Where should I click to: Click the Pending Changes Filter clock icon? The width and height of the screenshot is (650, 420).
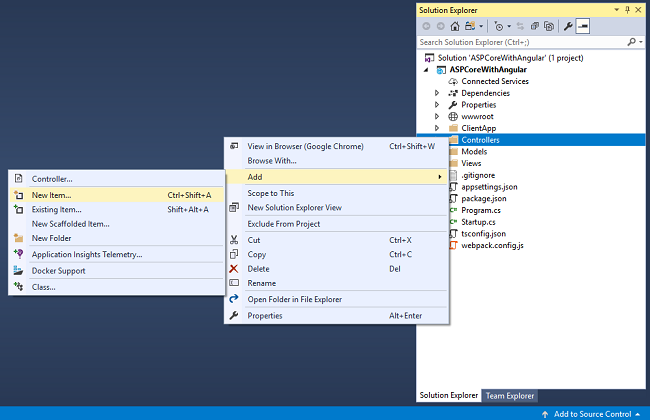(499, 27)
